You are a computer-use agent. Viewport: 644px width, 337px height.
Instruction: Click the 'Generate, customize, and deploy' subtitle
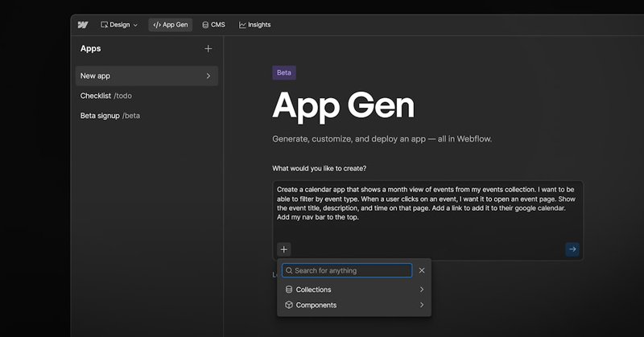382,138
